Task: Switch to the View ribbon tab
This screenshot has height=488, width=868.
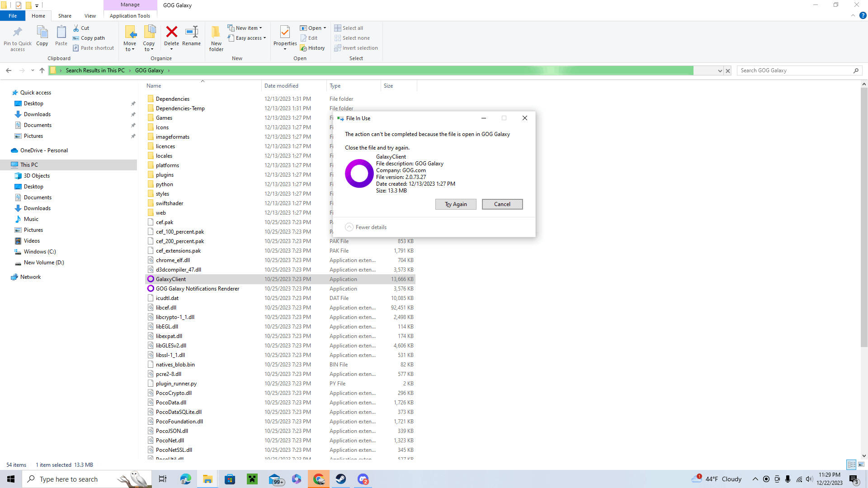Action: [x=90, y=15]
